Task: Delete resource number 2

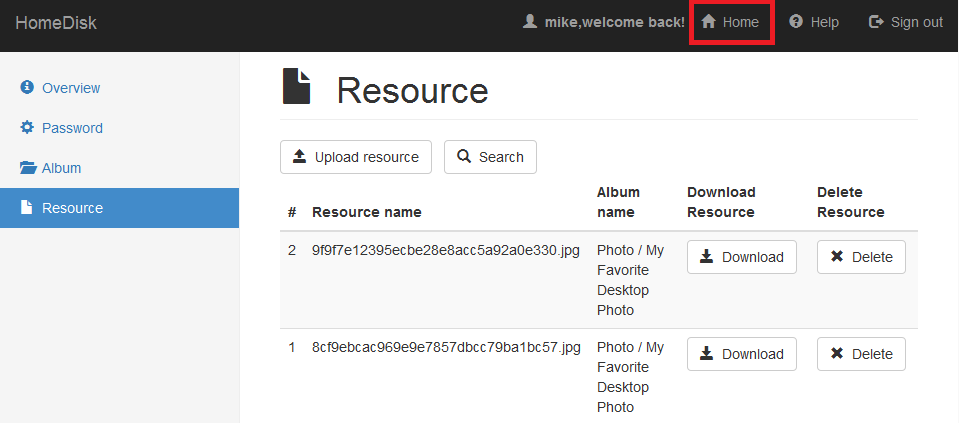Action: coord(861,257)
